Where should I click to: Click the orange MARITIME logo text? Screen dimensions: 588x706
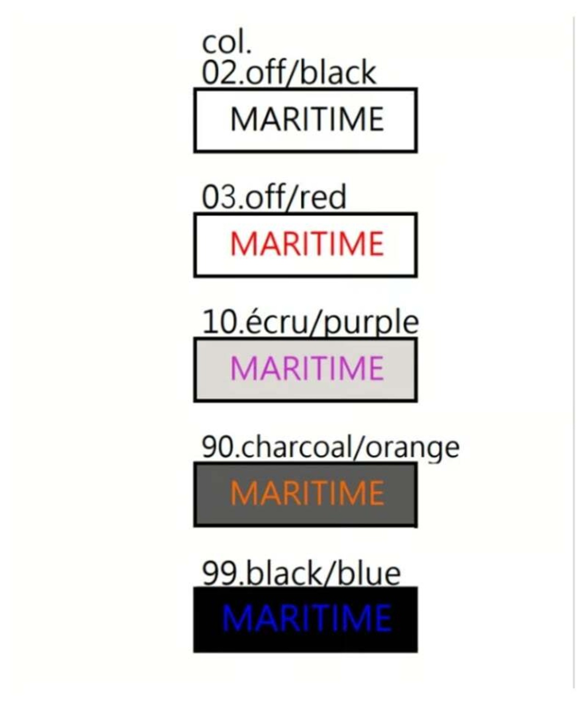click(x=306, y=493)
